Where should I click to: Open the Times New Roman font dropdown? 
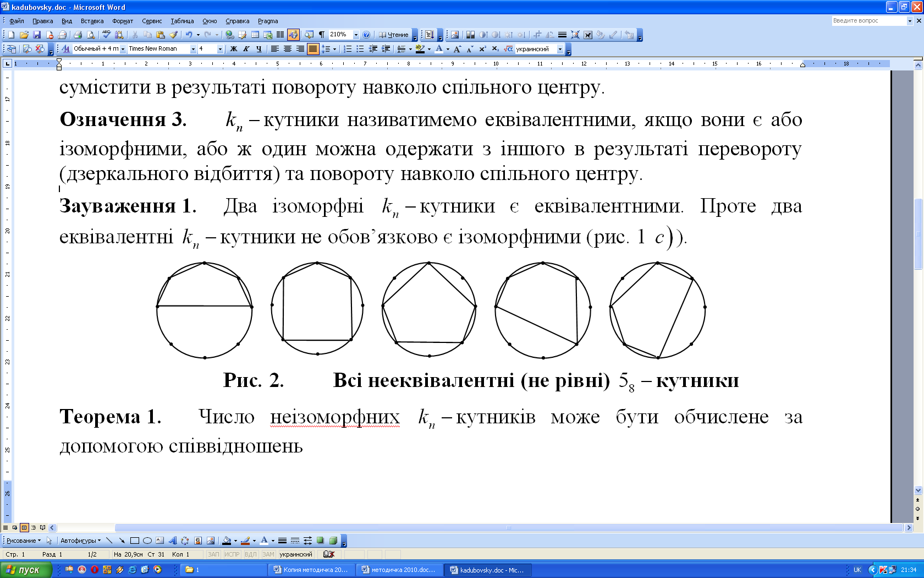coord(193,49)
